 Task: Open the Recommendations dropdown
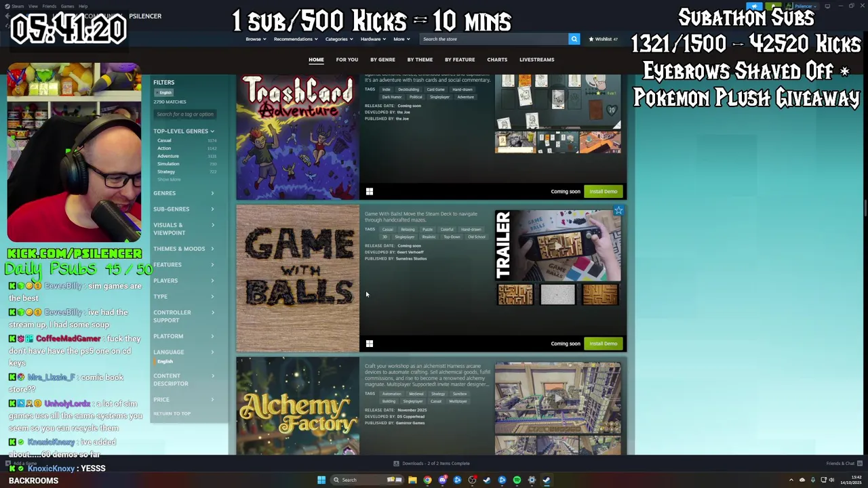coord(295,39)
